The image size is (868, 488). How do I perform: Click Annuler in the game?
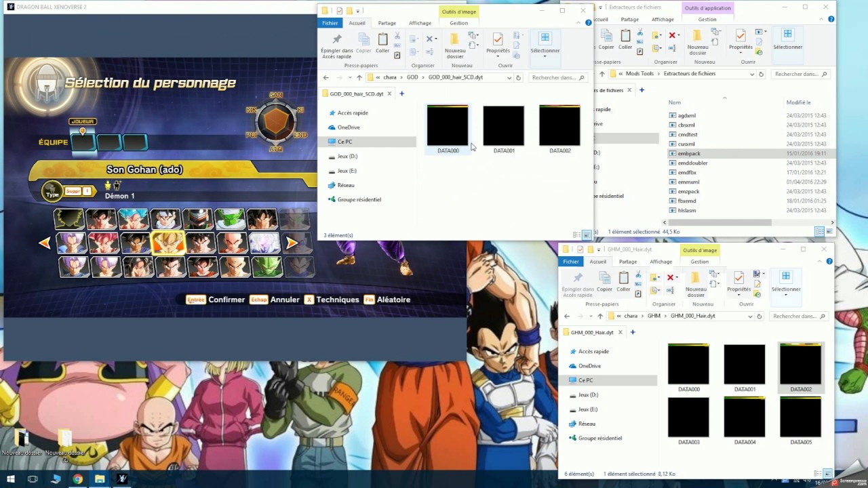tap(285, 300)
